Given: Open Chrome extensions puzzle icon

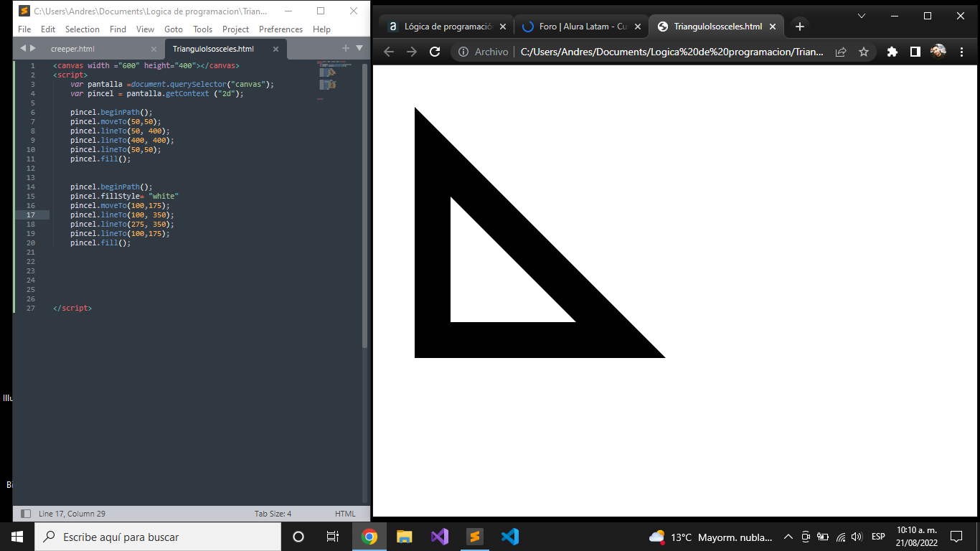Looking at the screenshot, I should coord(892,52).
